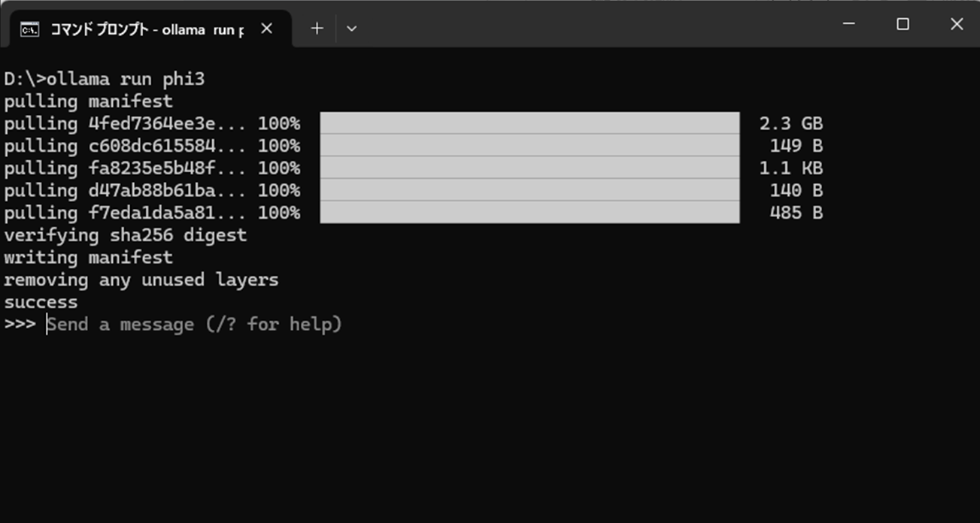Click the Command Prompt icon on the tab
This screenshot has width=980, height=523.
(31, 28)
